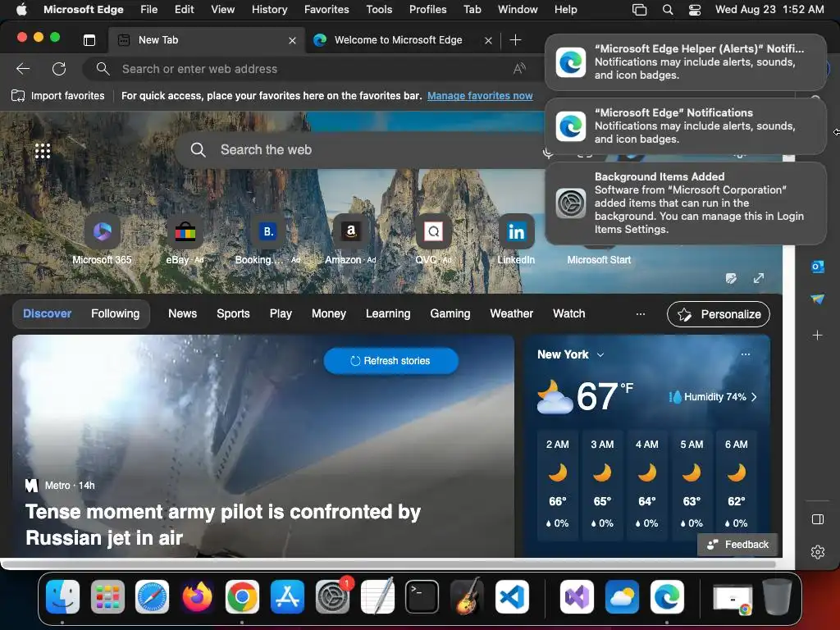Switch to the Welcome to Microsoft Edge tab
Viewport: 840px width, 630px height.
398,40
